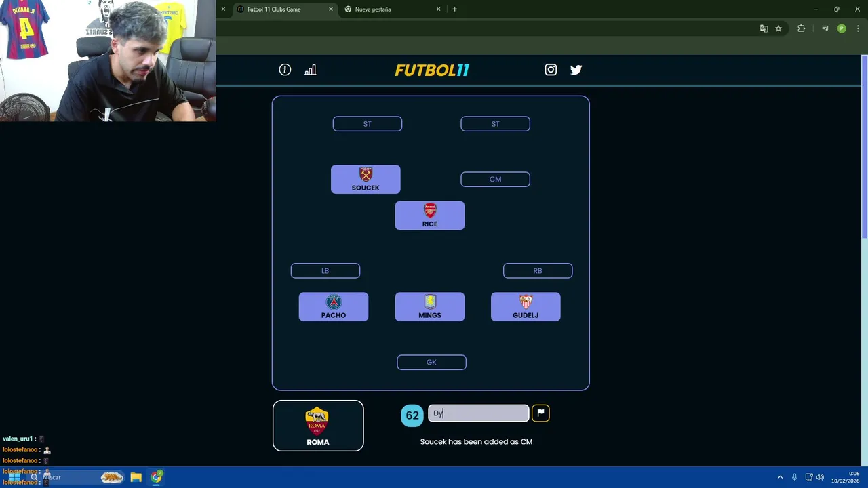Open the Instagram icon link
Image resolution: width=868 pixels, height=488 pixels.
click(551, 70)
